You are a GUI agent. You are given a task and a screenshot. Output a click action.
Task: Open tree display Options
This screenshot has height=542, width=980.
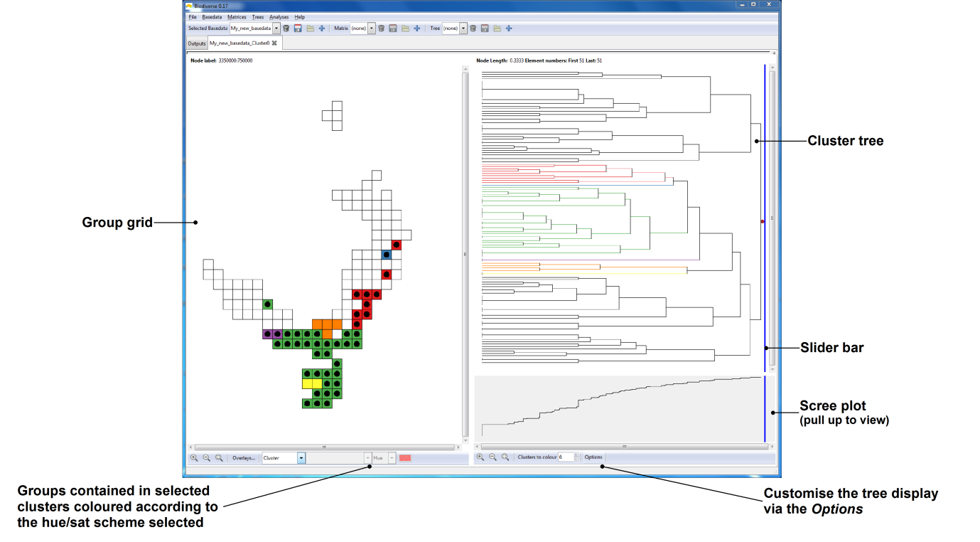pos(593,457)
